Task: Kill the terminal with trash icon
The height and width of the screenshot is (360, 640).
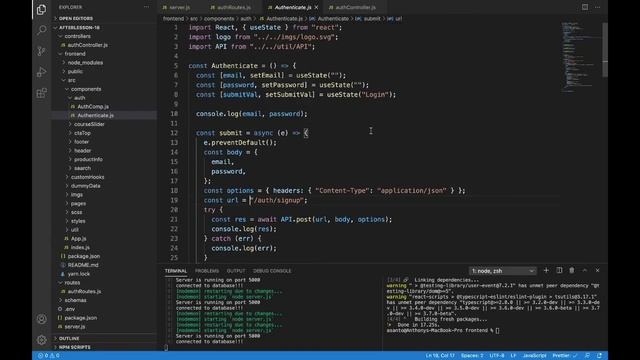Action: tap(572, 270)
